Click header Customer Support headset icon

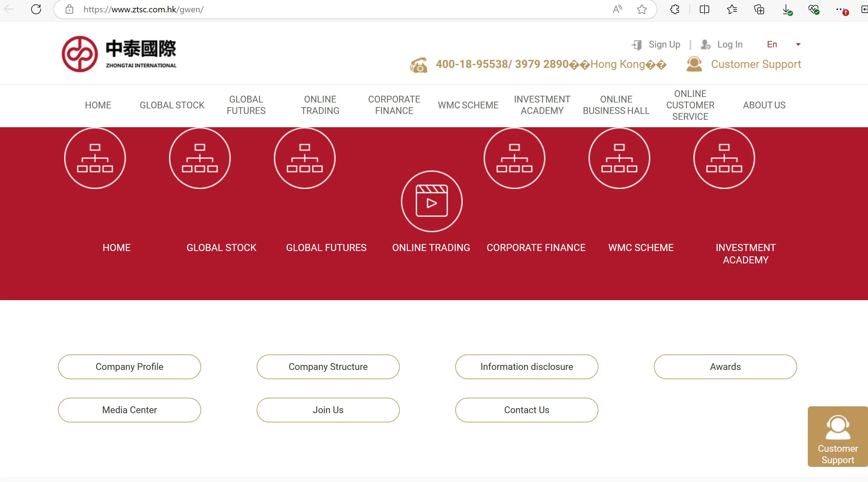[x=694, y=64]
